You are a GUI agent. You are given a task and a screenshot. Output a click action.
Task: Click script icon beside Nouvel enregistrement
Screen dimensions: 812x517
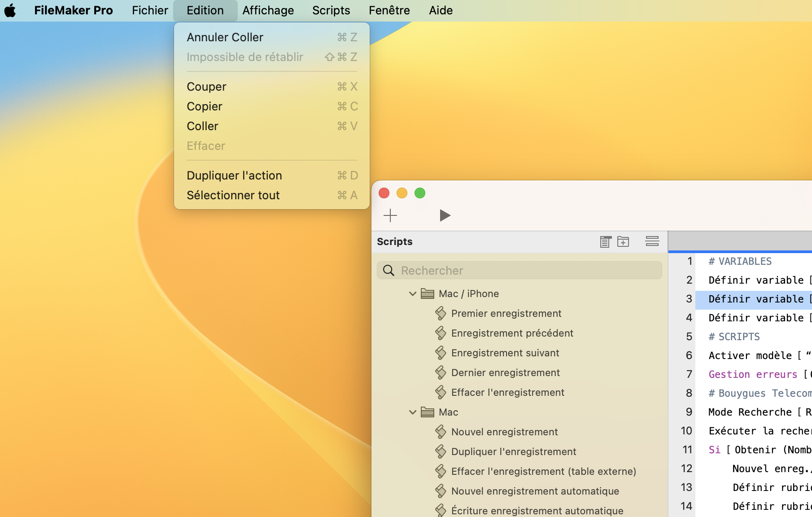point(441,432)
